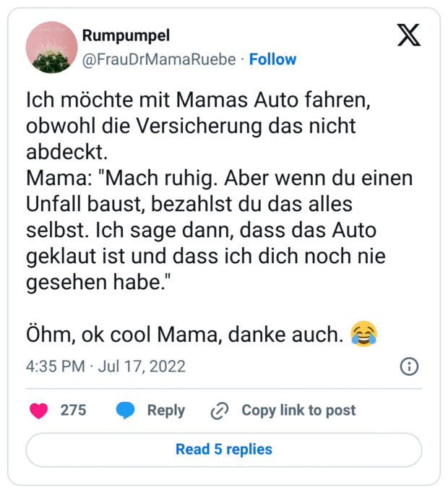Click the 275 likes count

click(x=73, y=411)
